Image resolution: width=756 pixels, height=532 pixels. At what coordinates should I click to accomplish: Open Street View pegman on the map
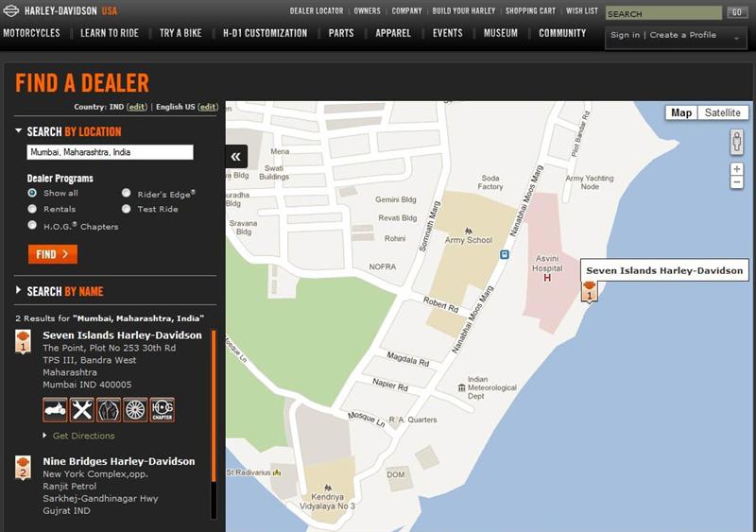[736, 143]
